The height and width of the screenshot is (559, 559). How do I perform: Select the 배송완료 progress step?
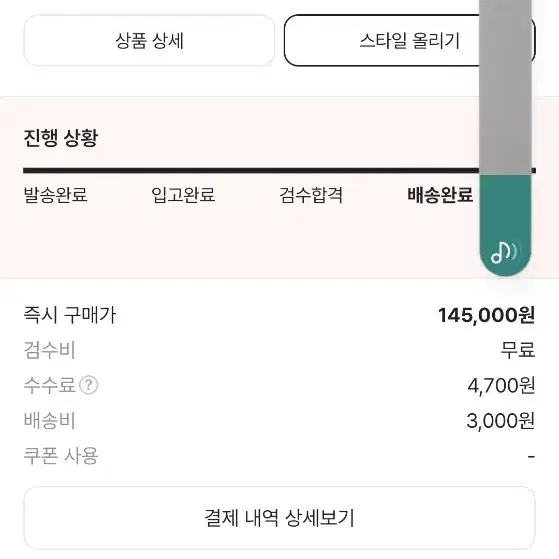pos(440,195)
